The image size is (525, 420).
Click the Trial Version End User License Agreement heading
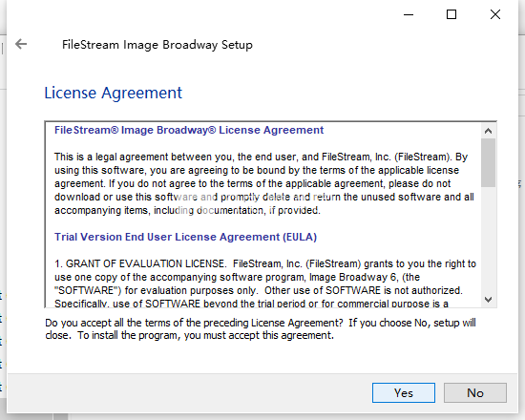click(x=185, y=237)
